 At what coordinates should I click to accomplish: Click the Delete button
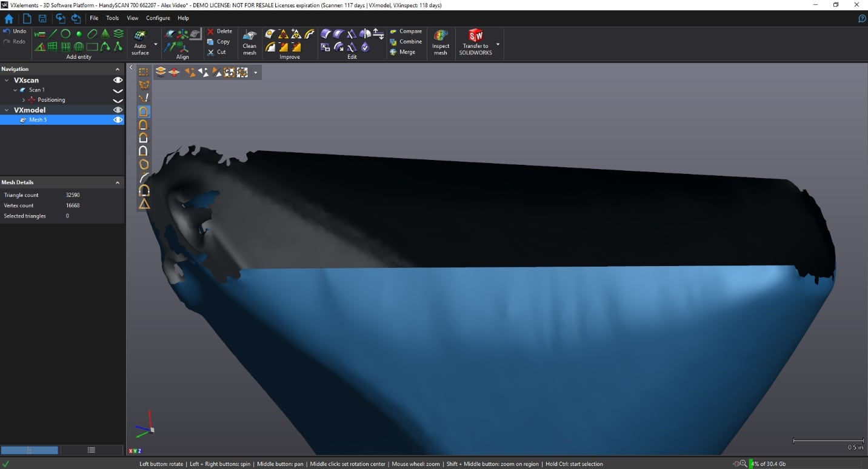pos(219,32)
